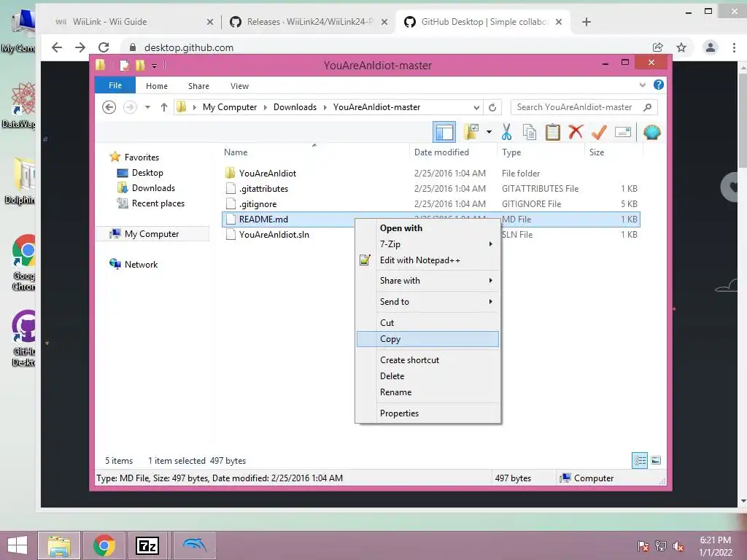Switch to large icons view

(656, 461)
